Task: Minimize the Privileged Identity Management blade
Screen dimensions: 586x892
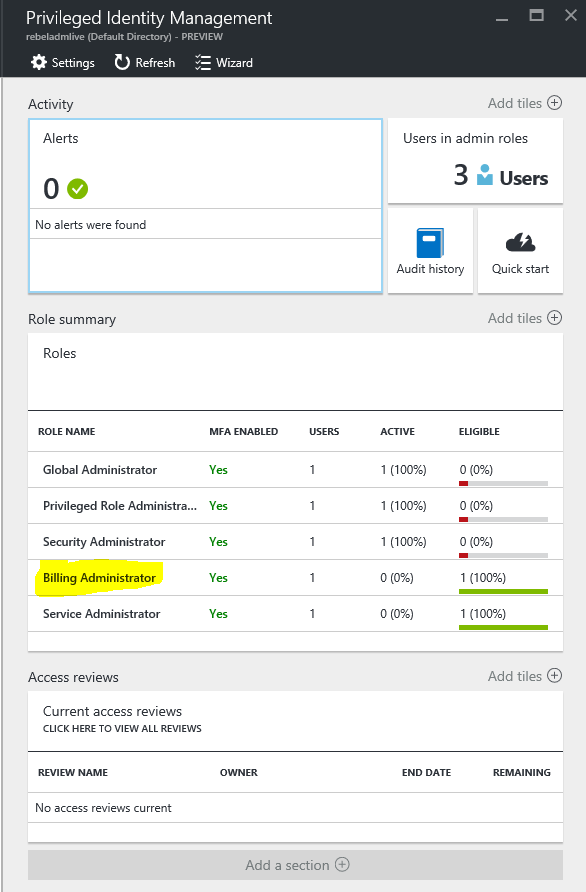Action: coord(502,20)
